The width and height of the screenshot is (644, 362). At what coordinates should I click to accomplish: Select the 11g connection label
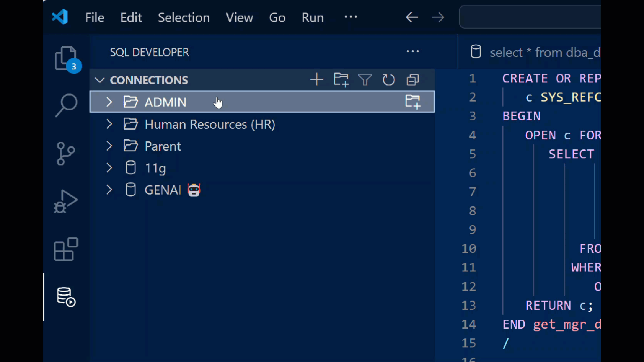(155, 168)
